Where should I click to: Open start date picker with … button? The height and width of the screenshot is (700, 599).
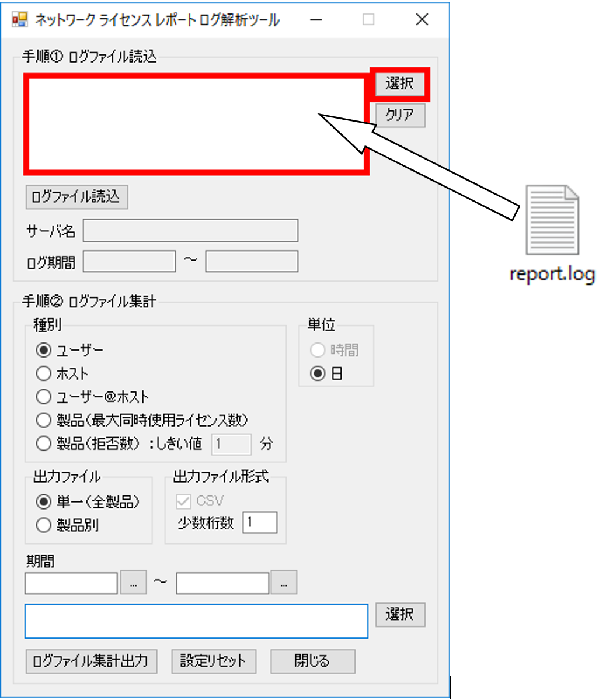pos(133,583)
